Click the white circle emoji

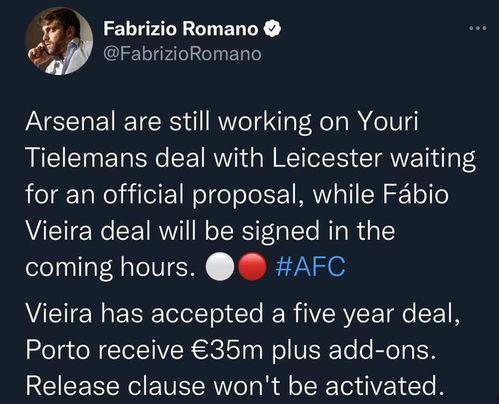point(220,267)
